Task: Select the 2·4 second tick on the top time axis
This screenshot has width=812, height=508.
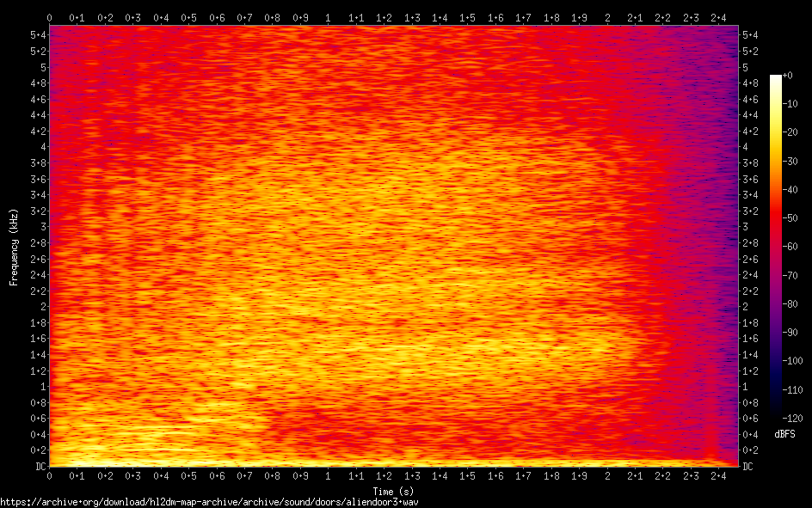Action: 718,17
